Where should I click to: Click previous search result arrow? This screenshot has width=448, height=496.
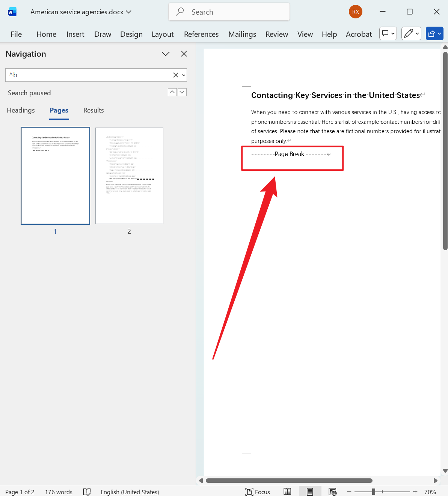click(x=172, y=92)
